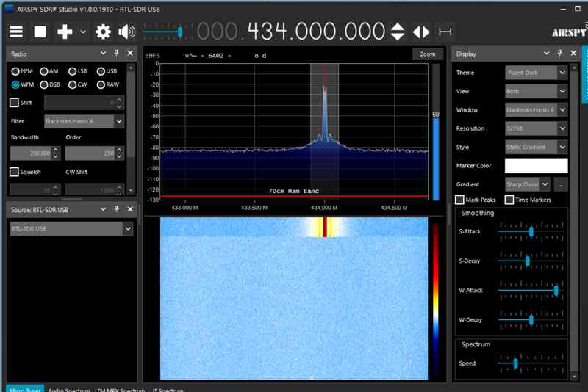The height and width of the screenshot is (392, 588).
Task: Adjust the vertical zoom slider beside spectrum
Action: click(436, 132)
